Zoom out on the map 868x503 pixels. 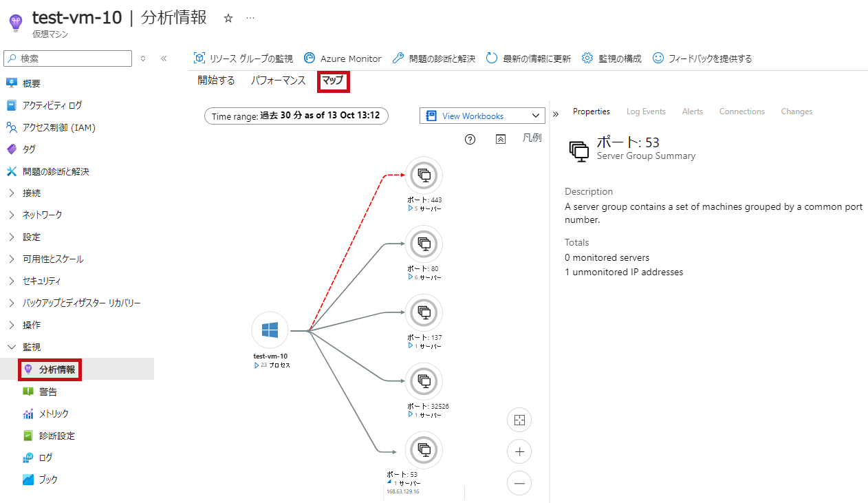[x=519, y=483]
